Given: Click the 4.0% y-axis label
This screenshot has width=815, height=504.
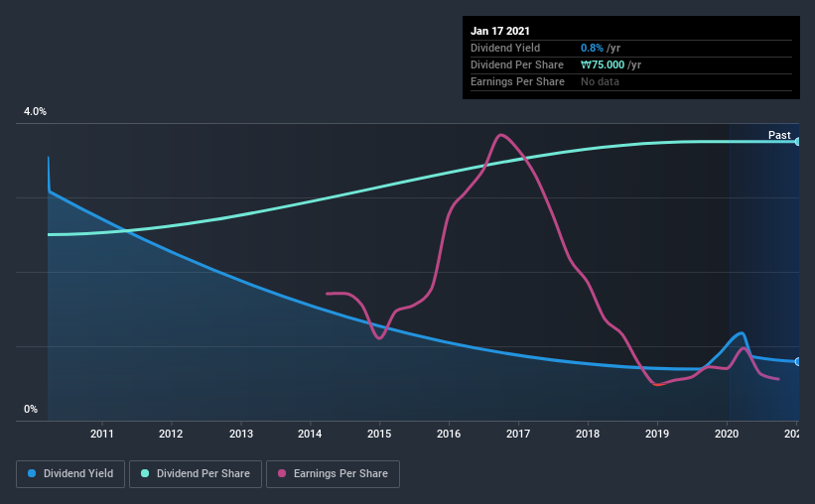Looking at the screenshot, I should [x=35, y=112].
